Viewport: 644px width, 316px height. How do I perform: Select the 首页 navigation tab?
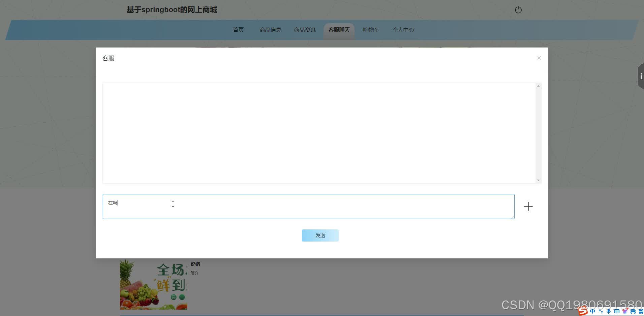[238, 30]
